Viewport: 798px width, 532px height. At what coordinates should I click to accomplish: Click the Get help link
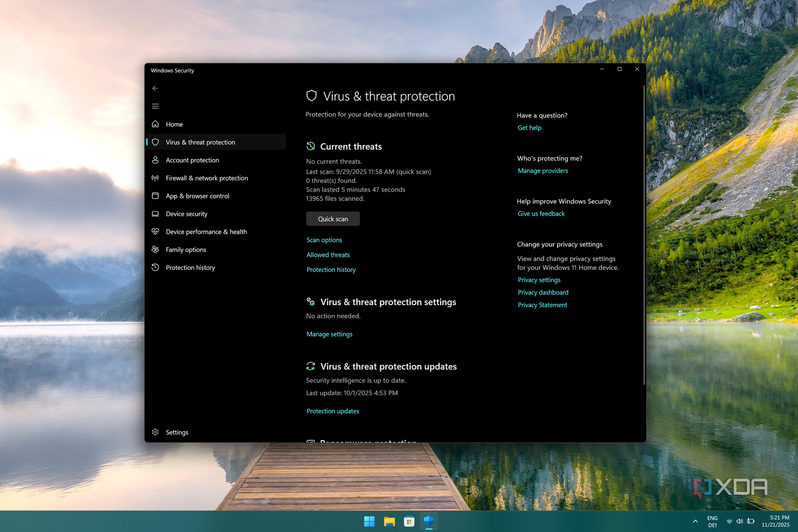[x=530, y=128]
